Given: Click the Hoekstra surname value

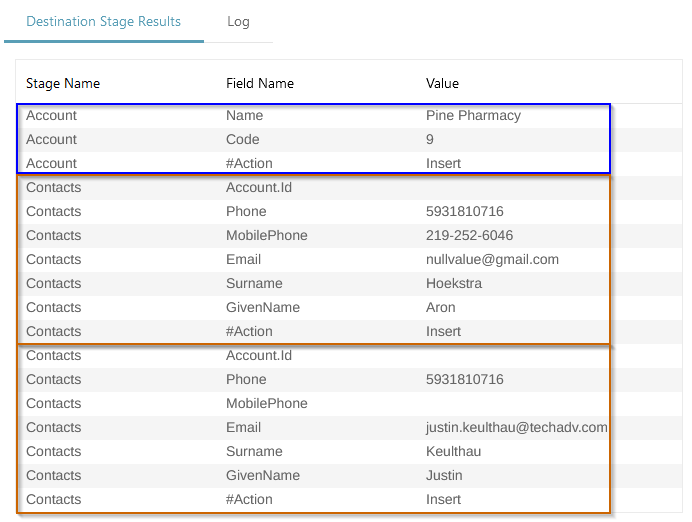Looking at the screenshot, I should point(454,283).
